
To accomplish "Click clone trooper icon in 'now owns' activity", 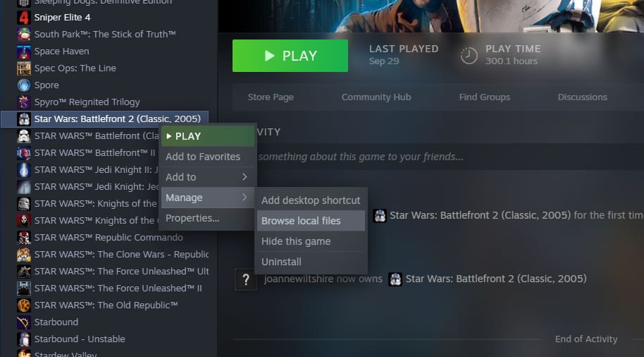I will click(395, 279).
